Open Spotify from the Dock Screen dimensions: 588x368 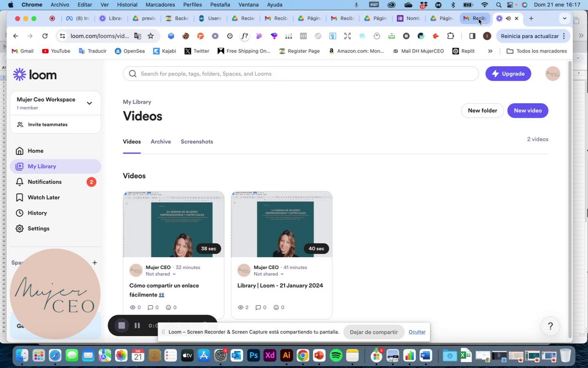point(336,356)
